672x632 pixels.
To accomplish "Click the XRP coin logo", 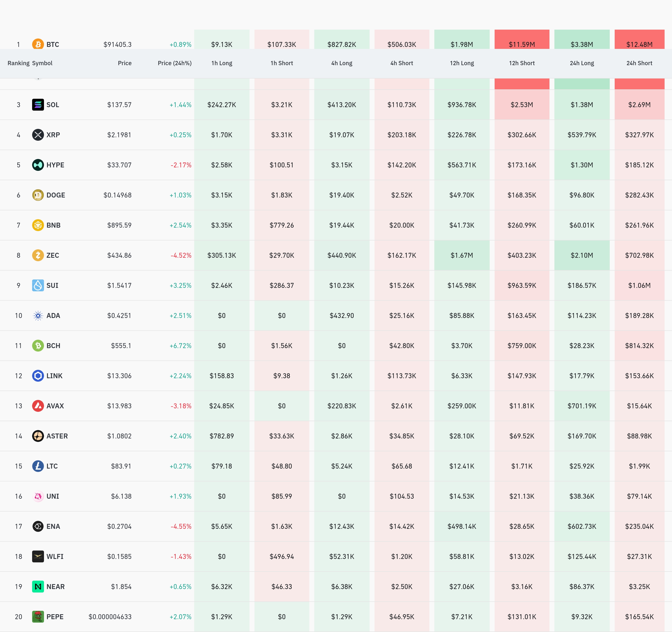I will 38,135.
